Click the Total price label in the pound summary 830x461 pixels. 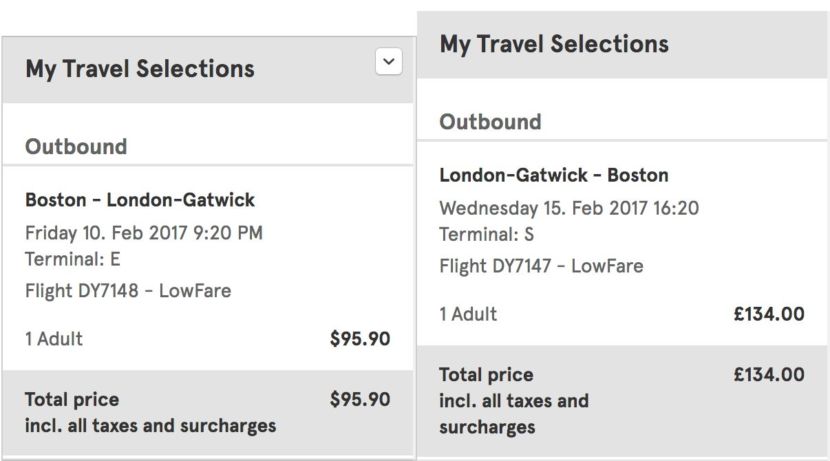click(x=486, y=375)
